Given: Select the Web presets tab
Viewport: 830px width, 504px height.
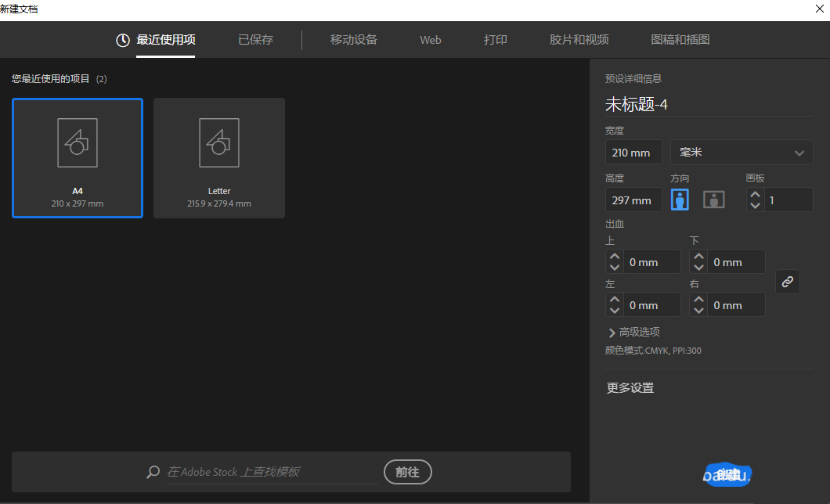Looking at the screenshot, I should [x=431, y=40].
